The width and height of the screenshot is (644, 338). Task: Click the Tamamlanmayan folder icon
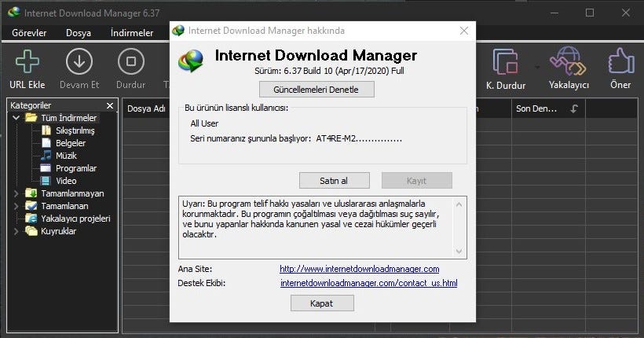31,193
